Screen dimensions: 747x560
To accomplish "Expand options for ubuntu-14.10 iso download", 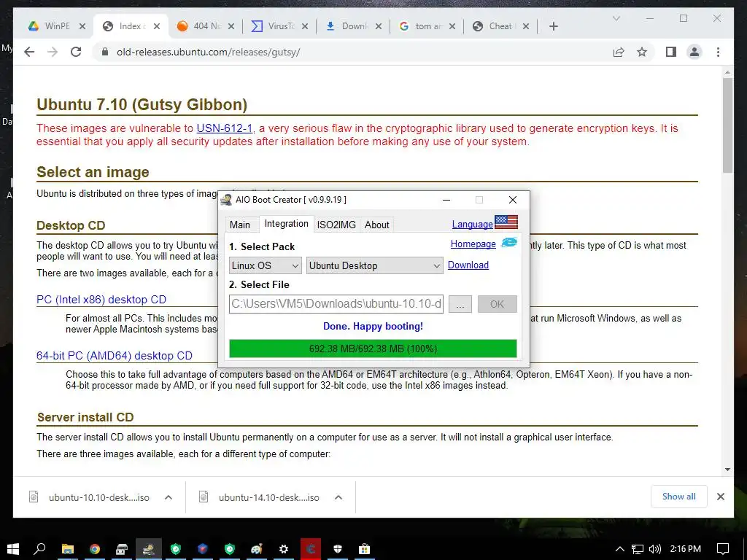I will tap(338, 497).
